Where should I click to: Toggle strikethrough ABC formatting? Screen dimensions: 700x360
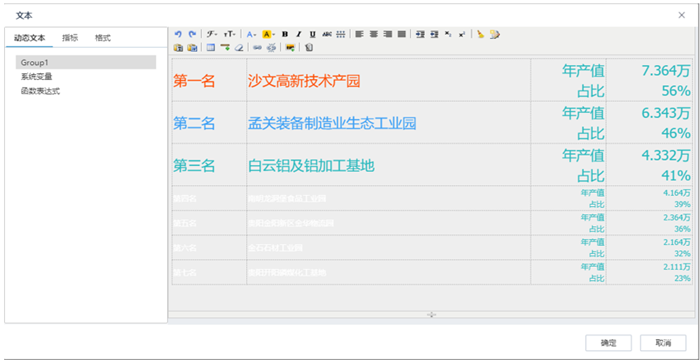click(x=327, y=34)
